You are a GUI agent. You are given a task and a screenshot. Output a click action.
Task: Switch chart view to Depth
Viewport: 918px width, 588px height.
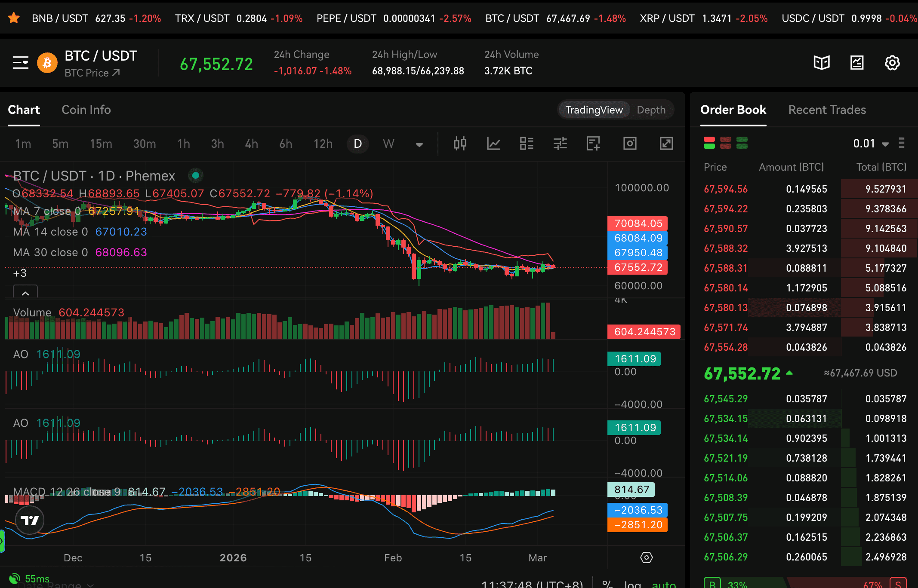(x=651, y=110)
